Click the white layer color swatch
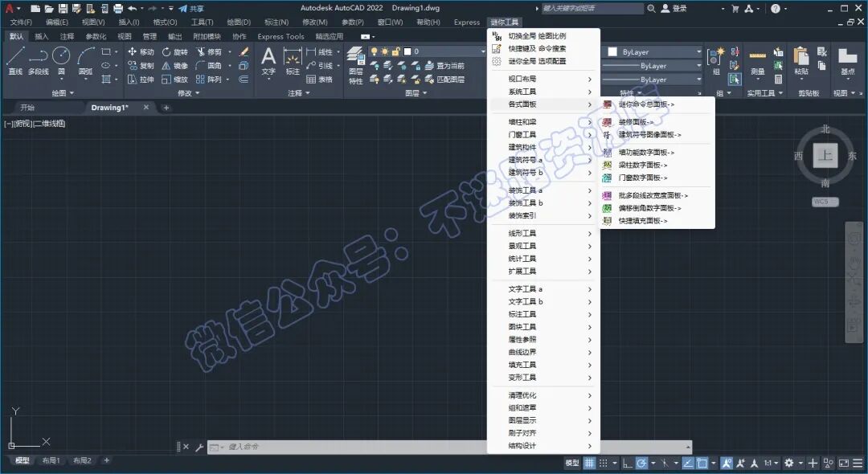Image resolution: width=868 pixels, height=474 pixels. (x=408, y=51)
